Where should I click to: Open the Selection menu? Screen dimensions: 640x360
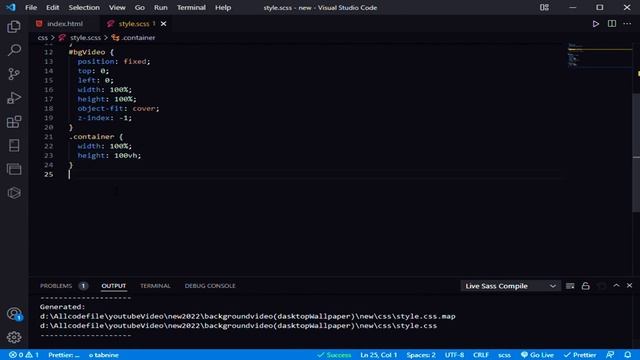(84, 7)
